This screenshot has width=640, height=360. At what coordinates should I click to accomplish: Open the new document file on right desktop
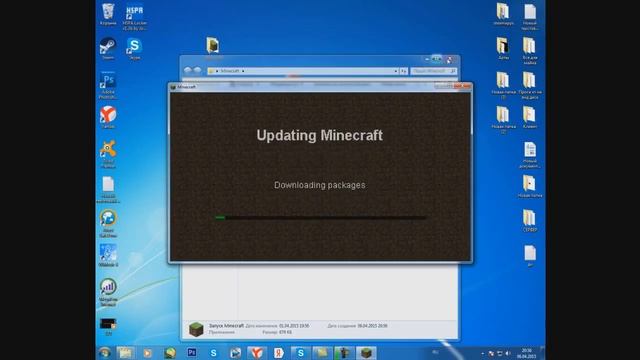[530, 155]
